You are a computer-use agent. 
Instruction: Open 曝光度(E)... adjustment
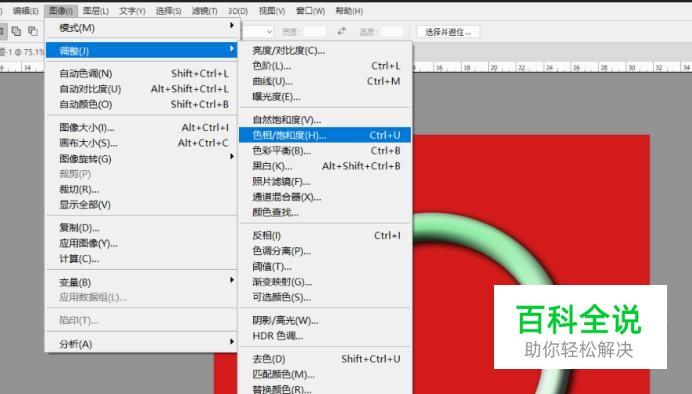pos(325,97)
